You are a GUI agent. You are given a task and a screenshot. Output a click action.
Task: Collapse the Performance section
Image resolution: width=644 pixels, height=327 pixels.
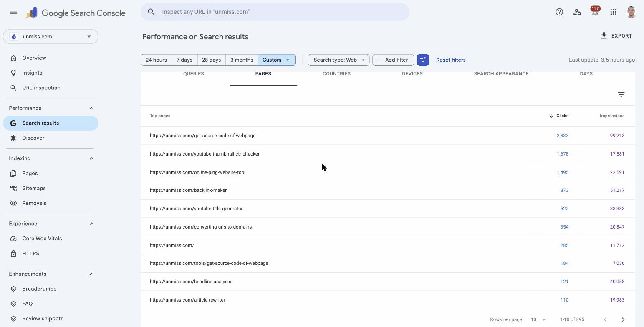[x=92, y=108]
